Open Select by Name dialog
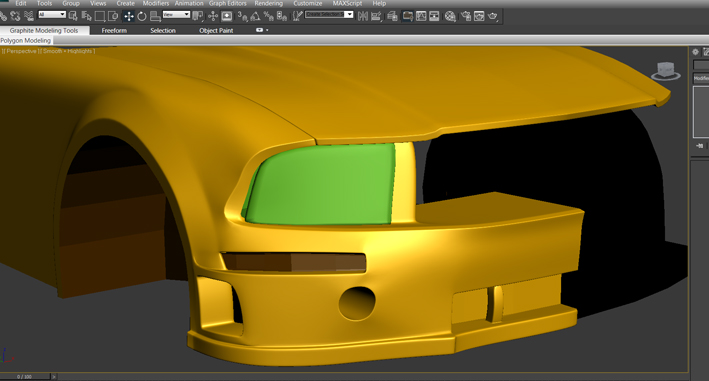 click(x=86, y=16)
